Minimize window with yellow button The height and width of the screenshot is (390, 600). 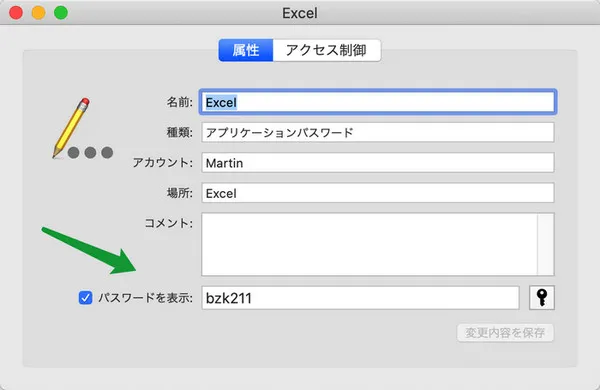(x=38, y=13)
